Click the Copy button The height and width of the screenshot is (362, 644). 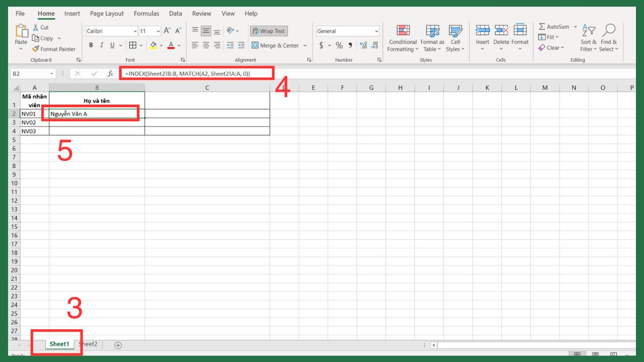click(x=42, y=38)
